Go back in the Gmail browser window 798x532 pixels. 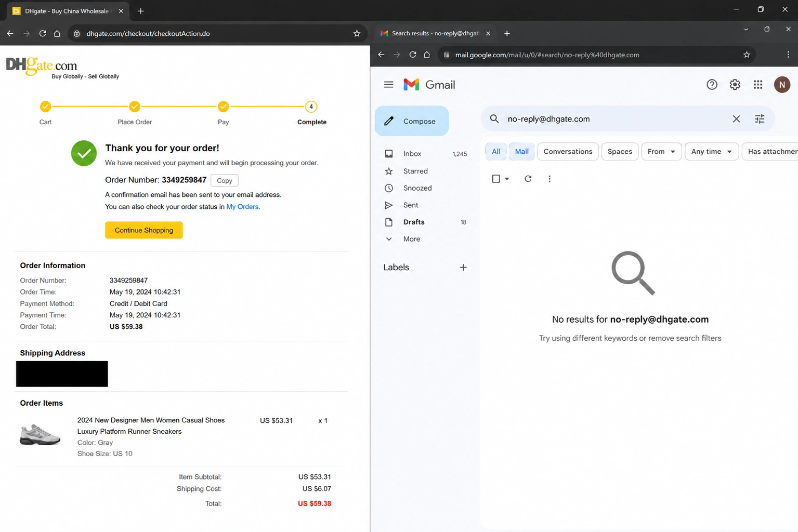tap(381, 55)
